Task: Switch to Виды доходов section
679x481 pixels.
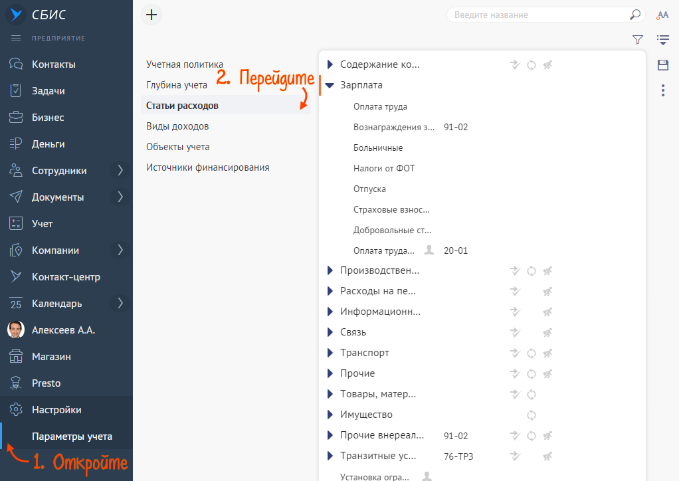Action: pyautogui.click(x=177, y=126)
